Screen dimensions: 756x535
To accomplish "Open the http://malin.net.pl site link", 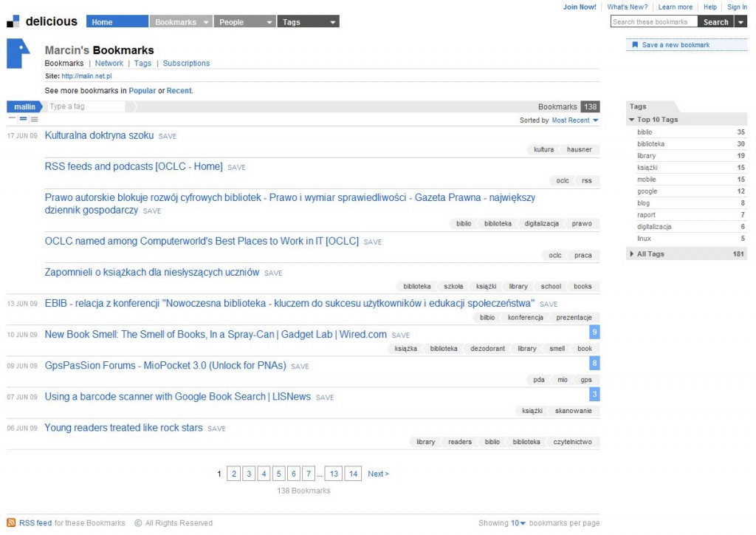I will (87, 76).
